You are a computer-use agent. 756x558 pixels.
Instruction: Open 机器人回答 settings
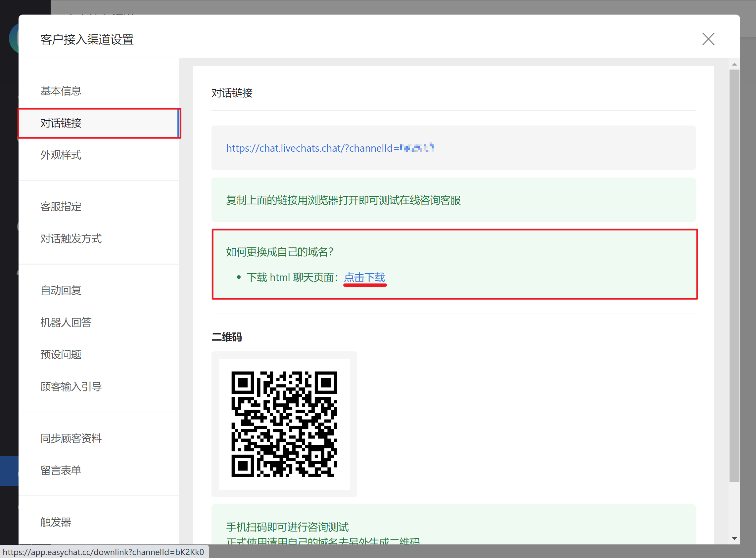[x=66, y=322]
